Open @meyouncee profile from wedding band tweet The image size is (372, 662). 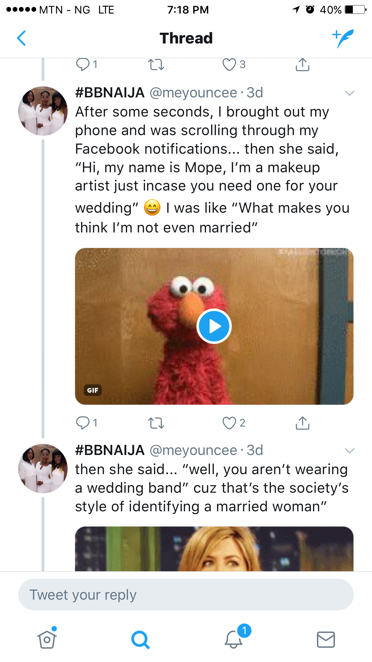(x=193, y=450)
